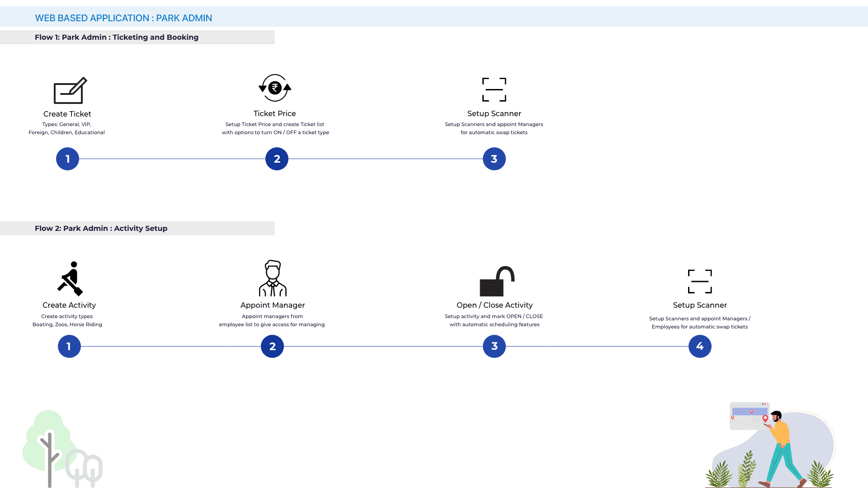Click step 4 circle in Activity Setup flow
This screenshot has height=488, width=868.
(x=700, y=347)
